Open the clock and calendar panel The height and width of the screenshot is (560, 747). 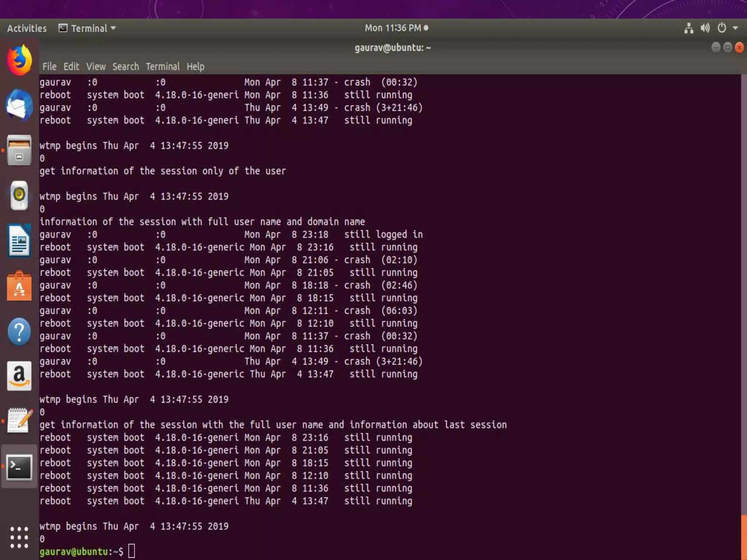tap(396, 28)
